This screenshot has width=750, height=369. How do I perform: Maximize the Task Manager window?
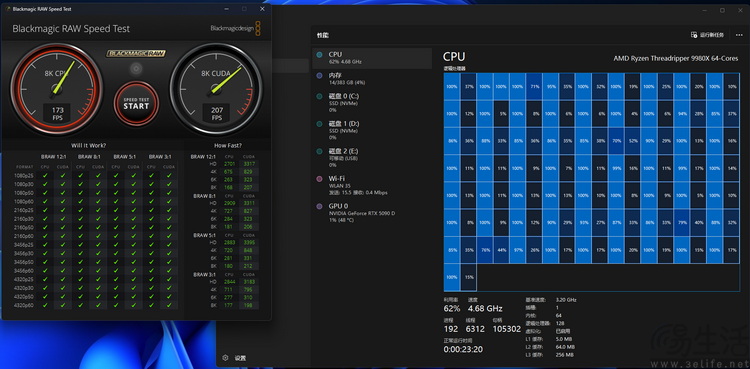(722, 10)
